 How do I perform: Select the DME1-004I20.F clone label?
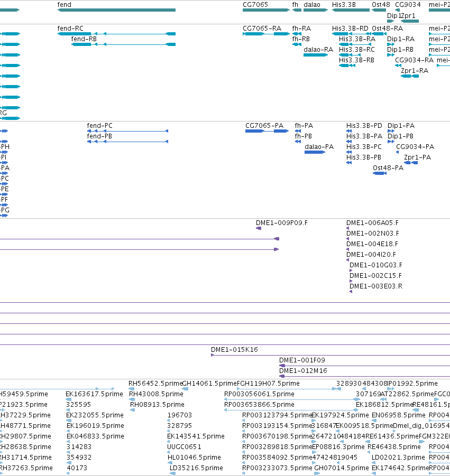point(371,255)
